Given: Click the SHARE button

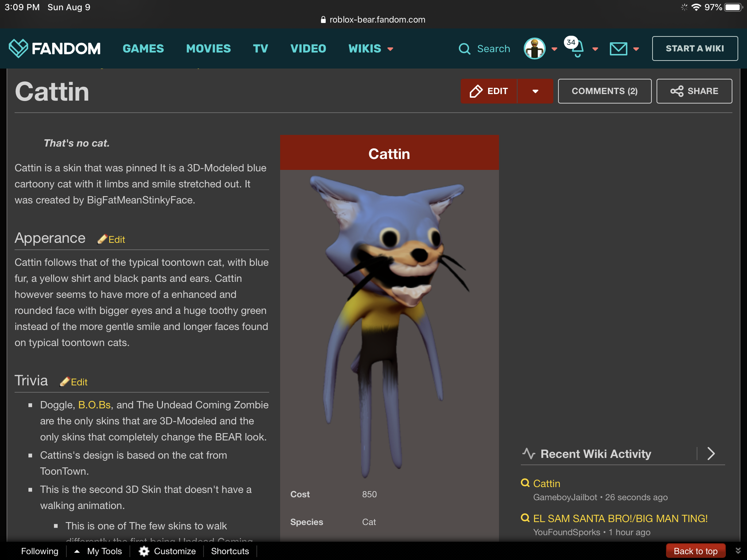Looking at the screenshot, I should (x=694, y=91).
